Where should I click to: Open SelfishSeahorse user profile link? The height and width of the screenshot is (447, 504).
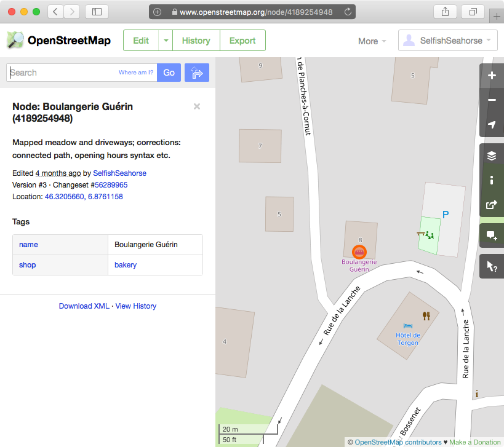tap(119, 173)
